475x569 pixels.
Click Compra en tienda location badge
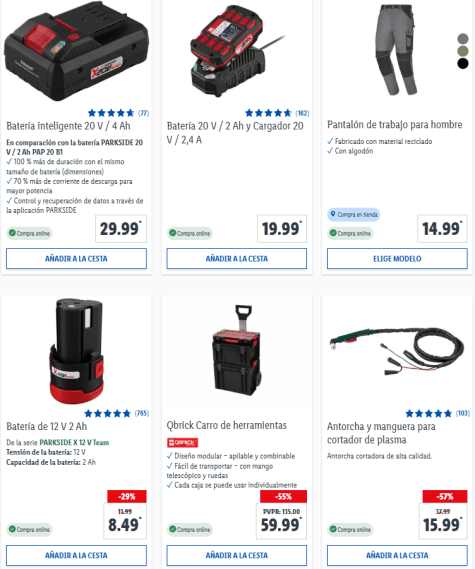coord(353,214)
